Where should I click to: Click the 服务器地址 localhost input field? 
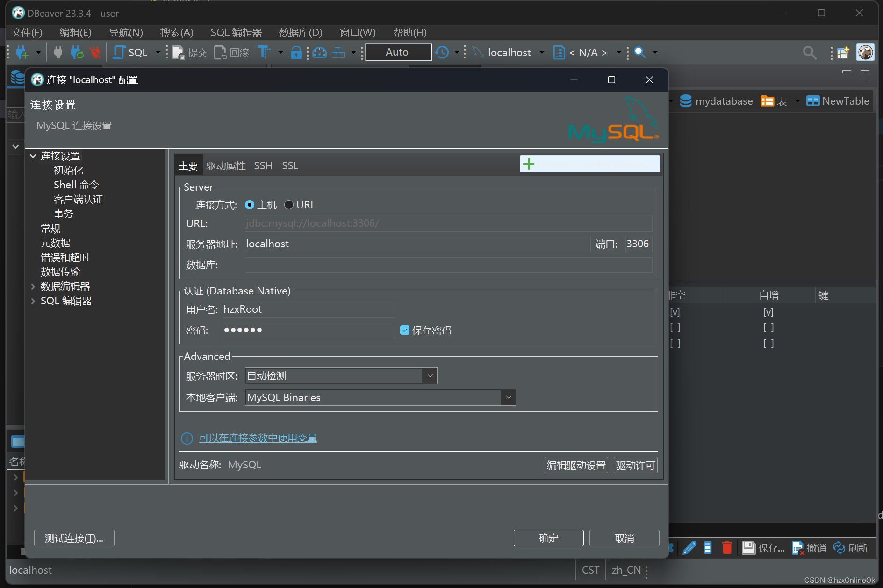[417, 244]
